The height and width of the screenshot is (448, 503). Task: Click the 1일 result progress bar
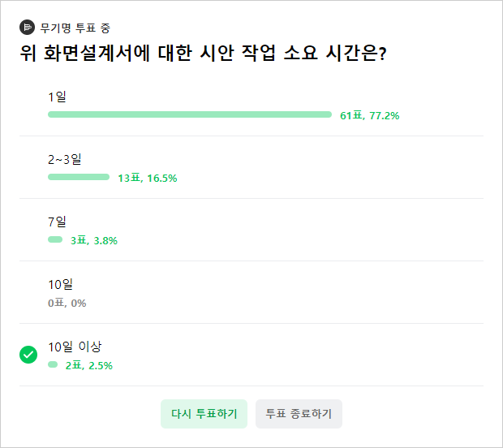tap(190, 114)
